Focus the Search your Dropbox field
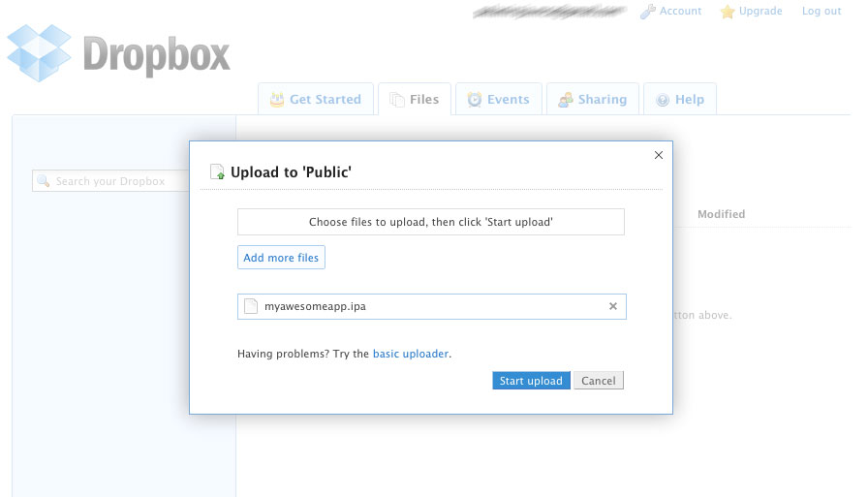This screenshot has height=497, width=868. (x=110, y=181)
